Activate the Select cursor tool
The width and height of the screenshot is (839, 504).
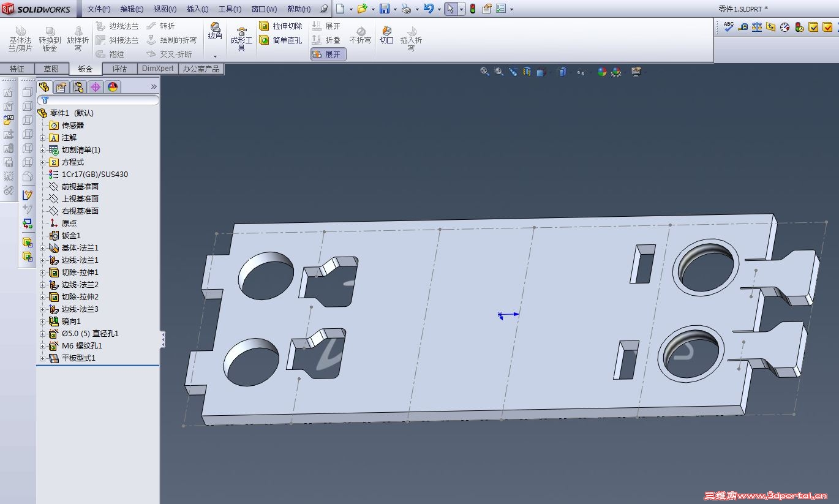450,9
